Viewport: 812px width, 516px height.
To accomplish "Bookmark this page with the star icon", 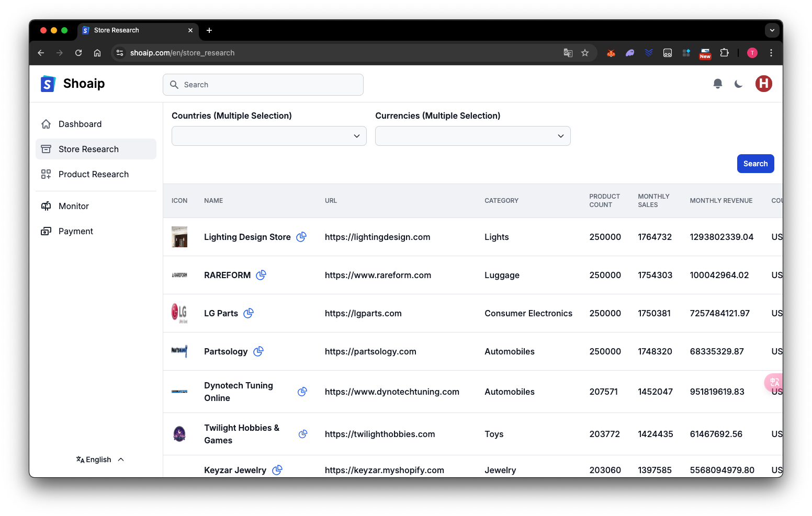I will pos(585,53).
